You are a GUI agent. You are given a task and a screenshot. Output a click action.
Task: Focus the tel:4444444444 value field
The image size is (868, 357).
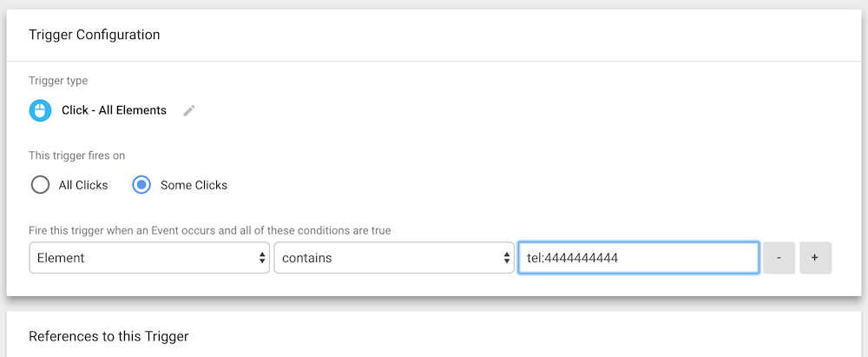tap(638, 258)
